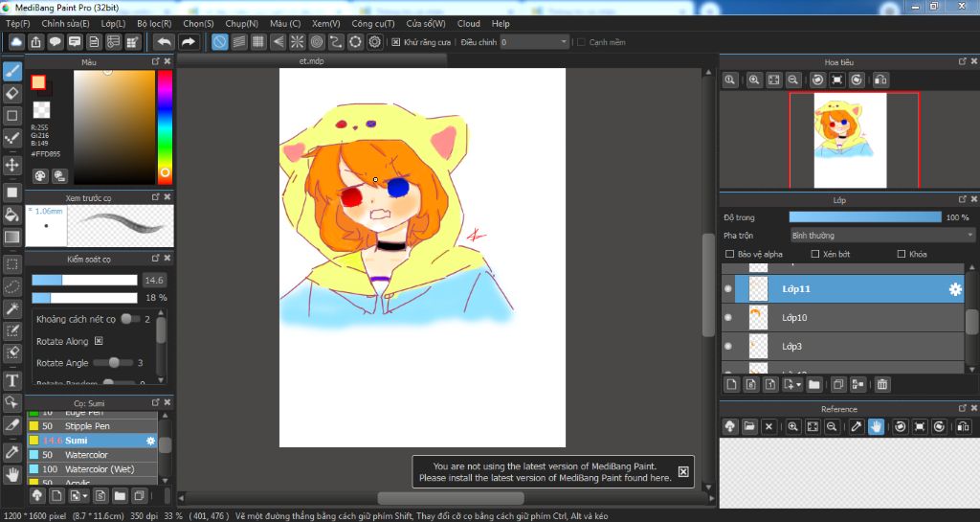Enable Xén bớt clipping checkbox
This screenshot has height=522, width=980.
coord(815,254)
